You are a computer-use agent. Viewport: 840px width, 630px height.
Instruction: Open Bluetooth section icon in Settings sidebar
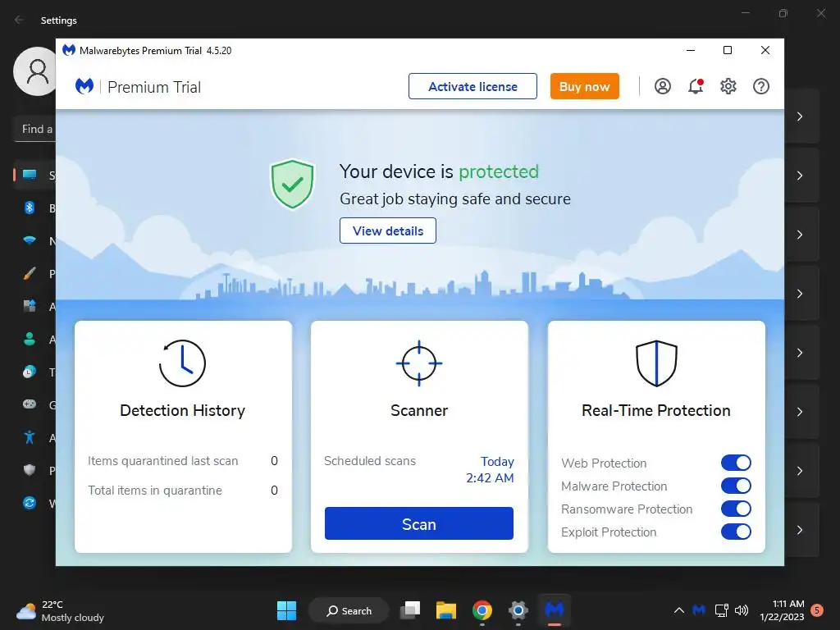tap(30, 208)
